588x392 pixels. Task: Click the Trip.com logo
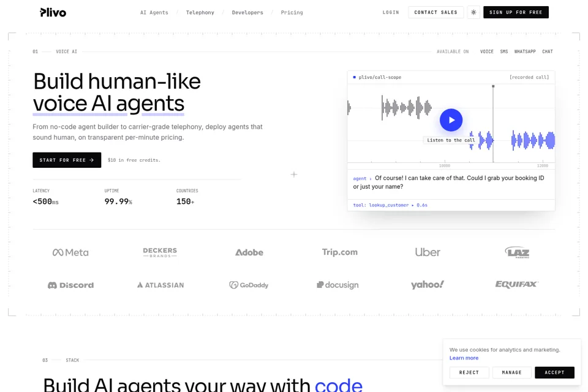point(340,252)
